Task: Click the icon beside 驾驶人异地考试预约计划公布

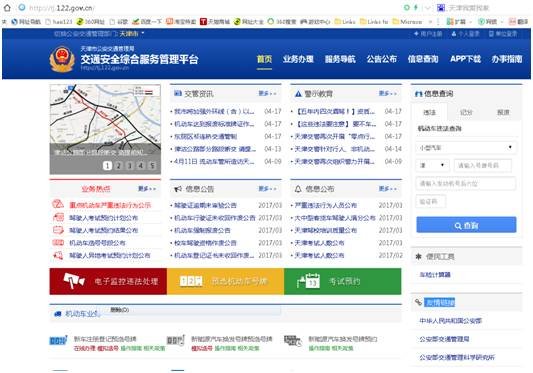Action: 58,255
